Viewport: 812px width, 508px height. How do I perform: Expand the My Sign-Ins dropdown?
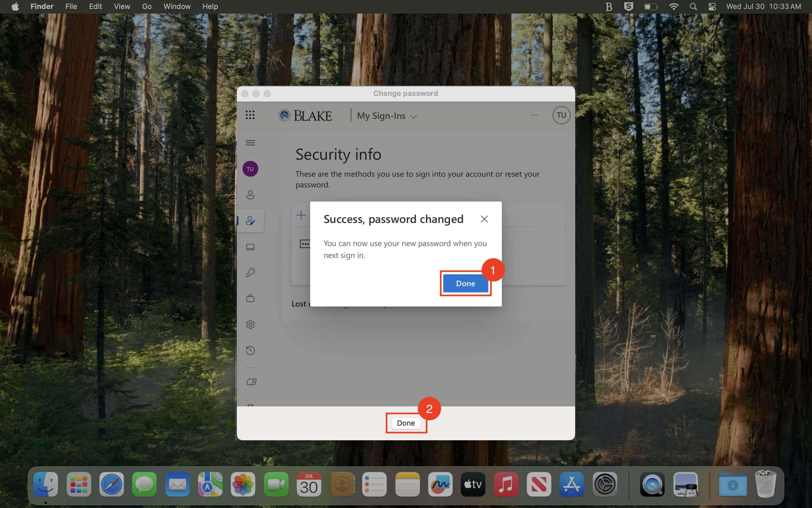[x=387, y=116]
